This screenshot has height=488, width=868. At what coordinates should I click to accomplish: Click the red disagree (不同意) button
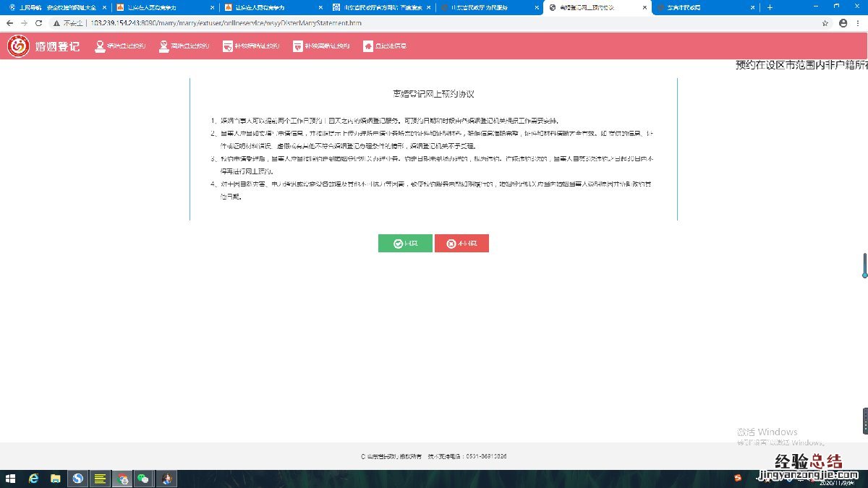461,244
